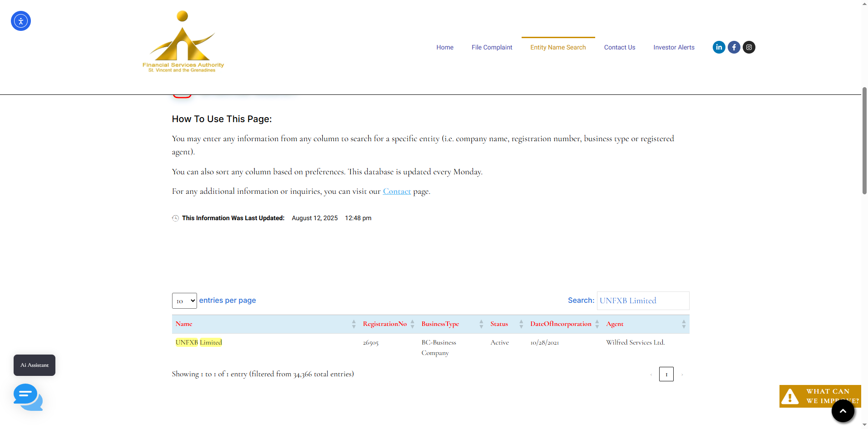Sort by DateOfIncorporation column header
The width and height of the screenshot is (868, 429).
pyautogui.click(x=561, y=324)
